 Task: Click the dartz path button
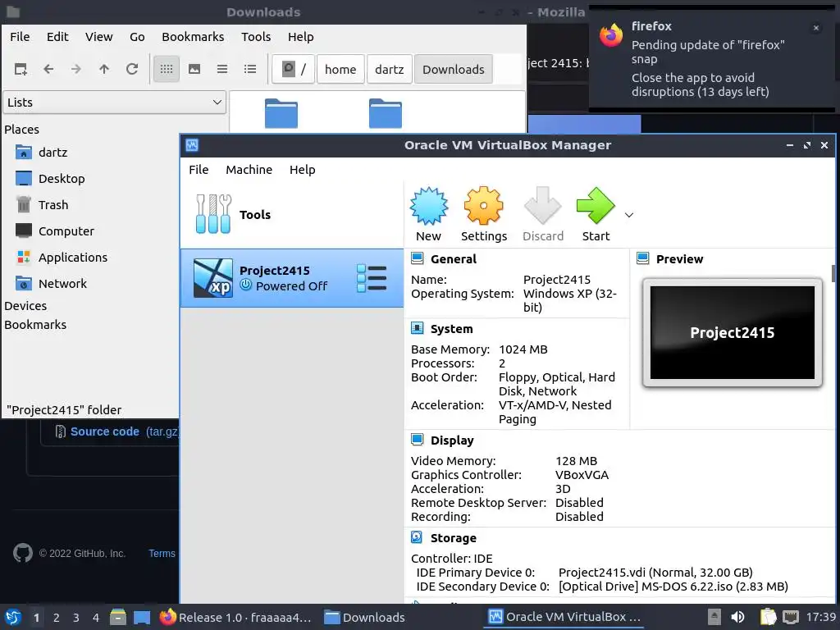390,69
